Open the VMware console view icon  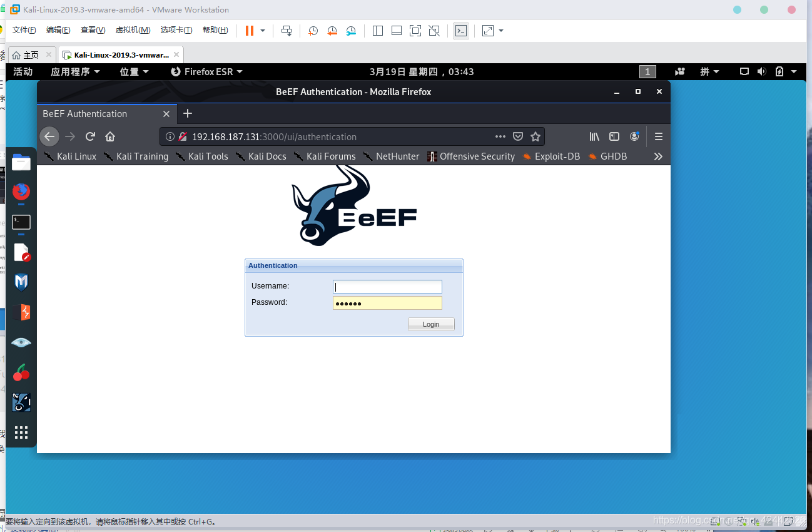pos(461,31)
